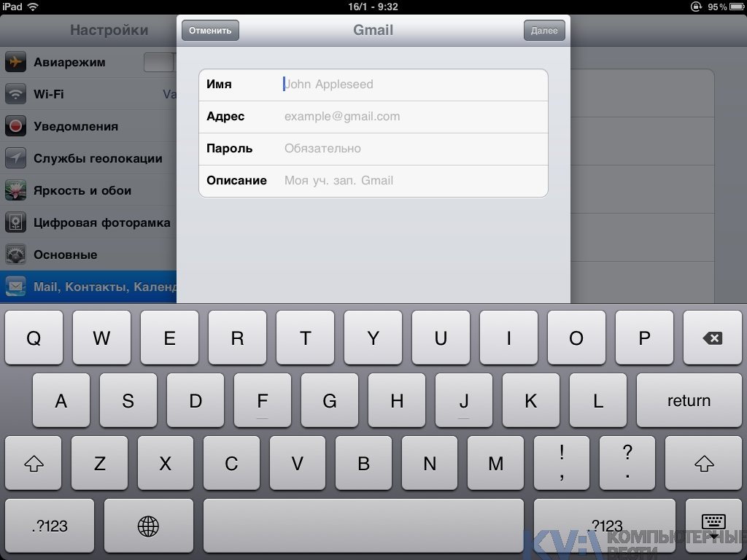The height and width of the screenshot is (560, 747).
Task: Focus the Описание description field
Action: 373,181
